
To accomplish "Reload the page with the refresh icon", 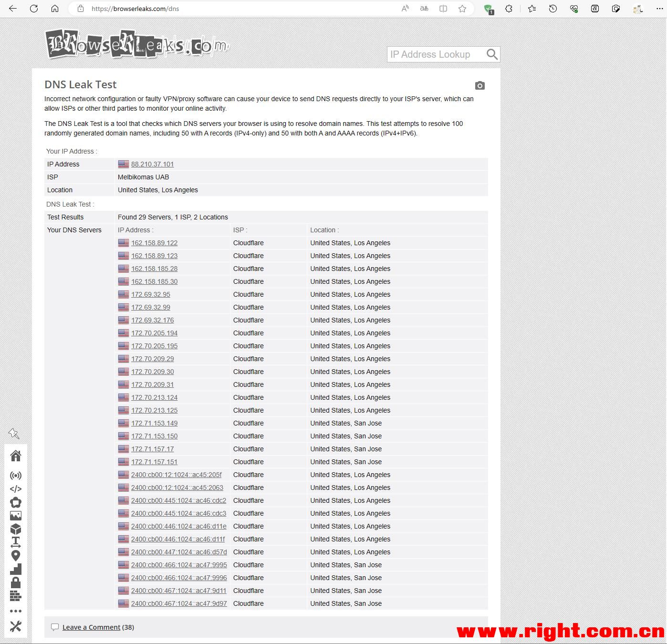I will 34,9.
